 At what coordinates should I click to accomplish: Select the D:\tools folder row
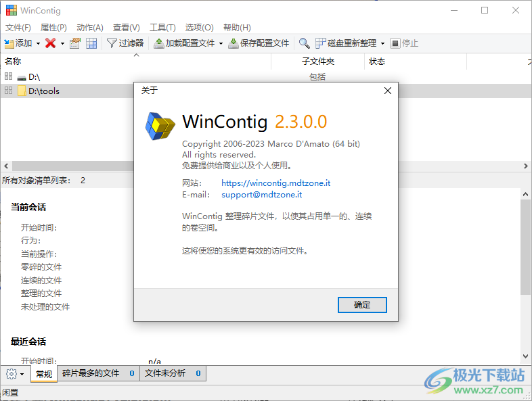point(266,91)
